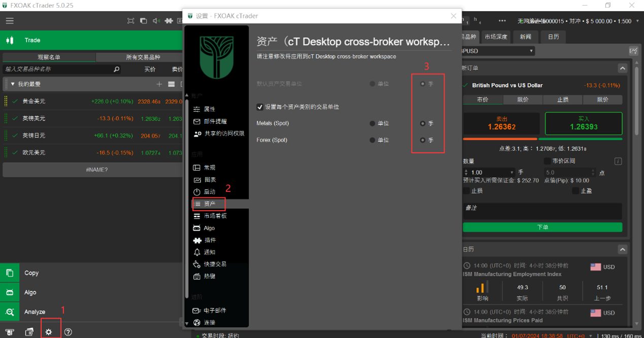Open the Analyze panel
The height and width of the screenshot is (338, 644).
34,311
